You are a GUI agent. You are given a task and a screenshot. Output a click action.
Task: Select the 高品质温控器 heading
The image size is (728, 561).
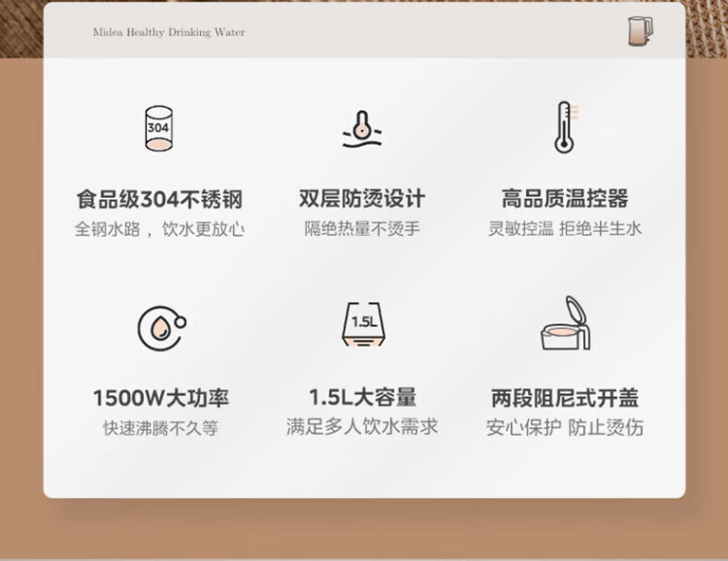click(x=565, y=198)
